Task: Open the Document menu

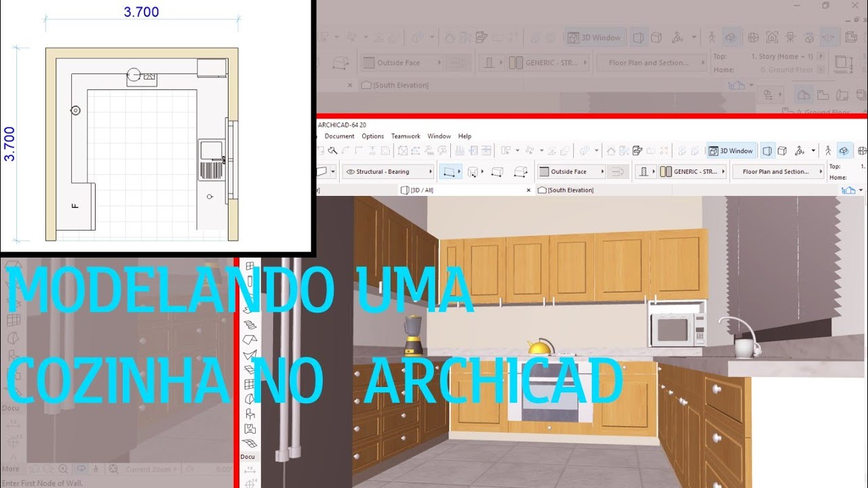Action: 339,136
